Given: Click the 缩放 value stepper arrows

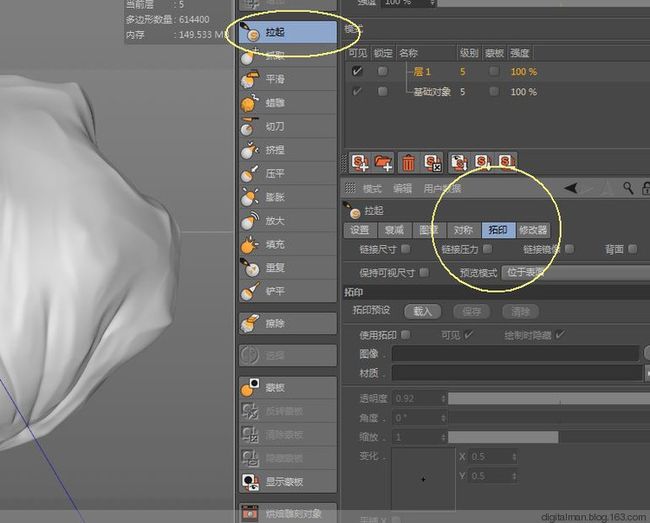Looking at the screenshot, I should pyautogui.click(x=443, y=437).
